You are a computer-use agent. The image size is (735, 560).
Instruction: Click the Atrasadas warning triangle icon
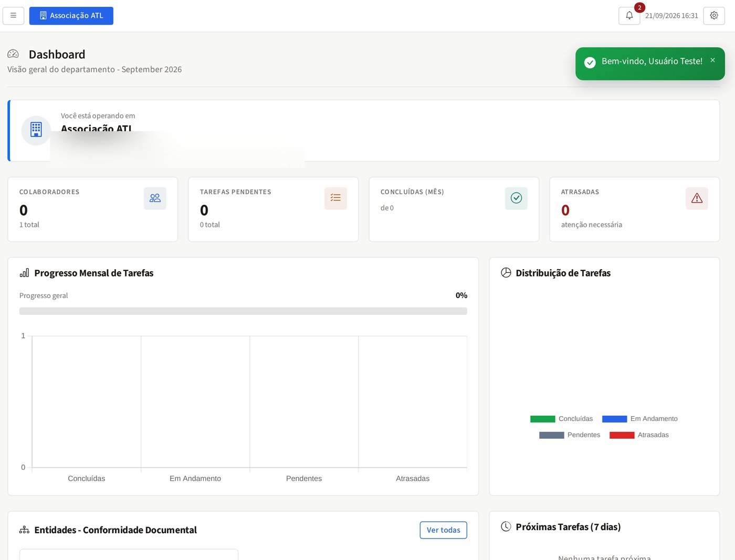697,198
